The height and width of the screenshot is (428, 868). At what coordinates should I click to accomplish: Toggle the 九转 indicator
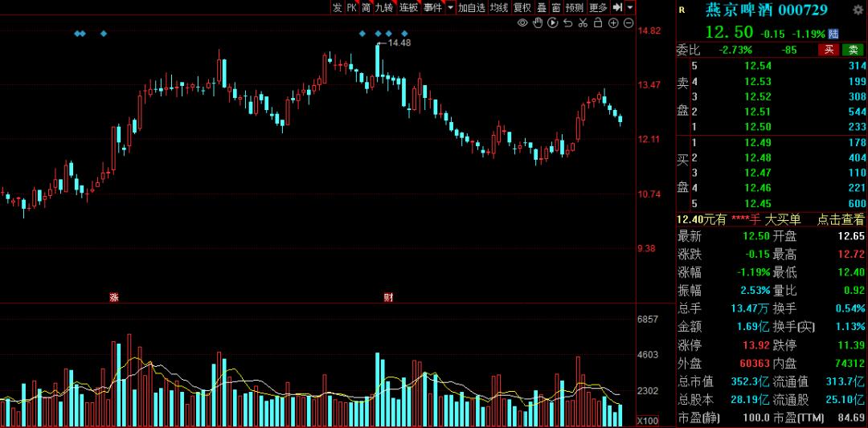click(384, 7)
